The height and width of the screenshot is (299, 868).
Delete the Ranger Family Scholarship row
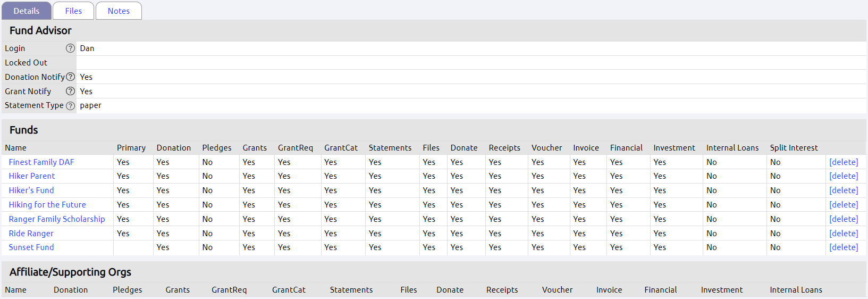click(844, 219)
